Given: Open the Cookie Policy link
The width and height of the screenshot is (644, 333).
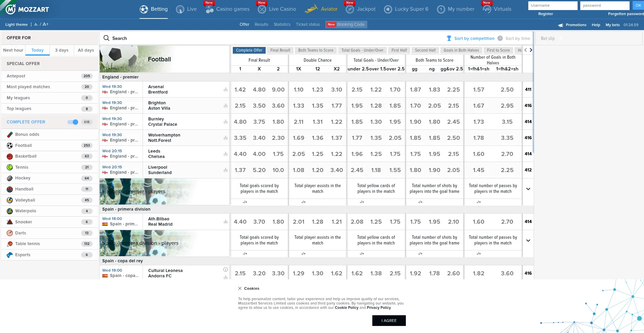Looking at the screenshot, I should coord(346,308).
